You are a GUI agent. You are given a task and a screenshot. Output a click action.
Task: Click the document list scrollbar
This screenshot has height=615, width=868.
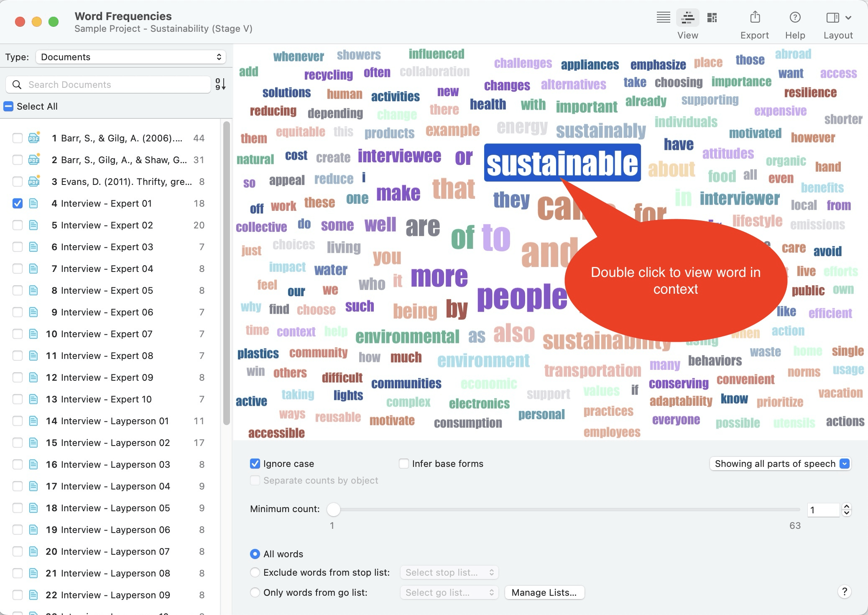pyautogui.click(x=227, y=273)
